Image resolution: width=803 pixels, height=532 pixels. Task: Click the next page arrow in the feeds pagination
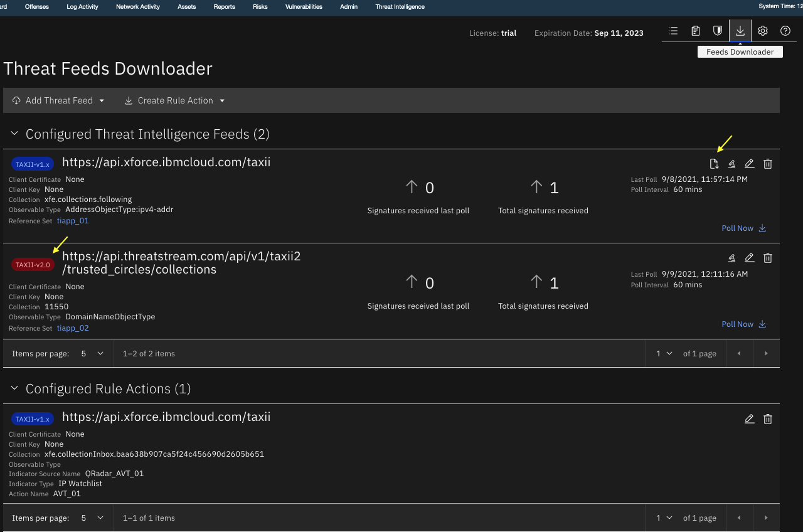click(x=766, y=353)
